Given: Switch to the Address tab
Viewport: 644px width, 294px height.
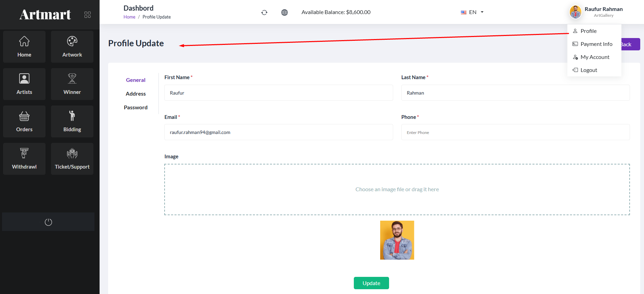Looking at the screenshot, I should coord(136,94).
